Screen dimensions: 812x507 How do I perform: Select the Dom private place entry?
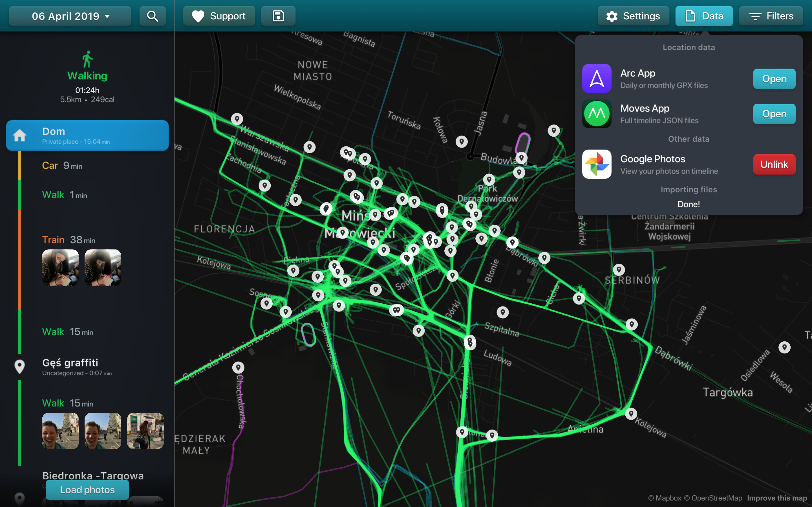pyautogui.click(x=87, y=135)
